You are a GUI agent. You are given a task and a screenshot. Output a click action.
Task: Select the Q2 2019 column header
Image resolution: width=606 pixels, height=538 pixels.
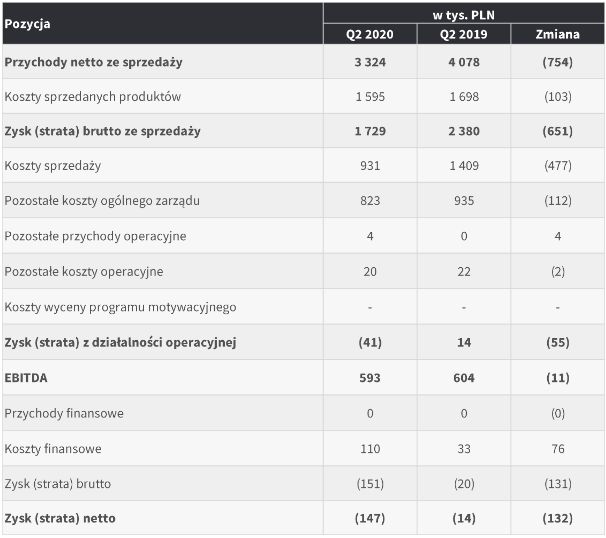pos(464,34)
